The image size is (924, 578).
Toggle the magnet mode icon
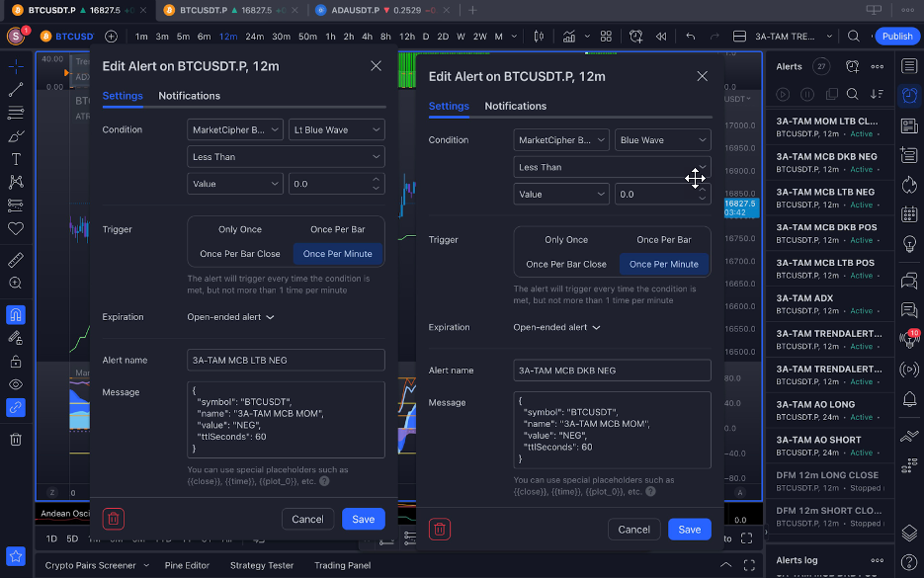coord(16,314)
